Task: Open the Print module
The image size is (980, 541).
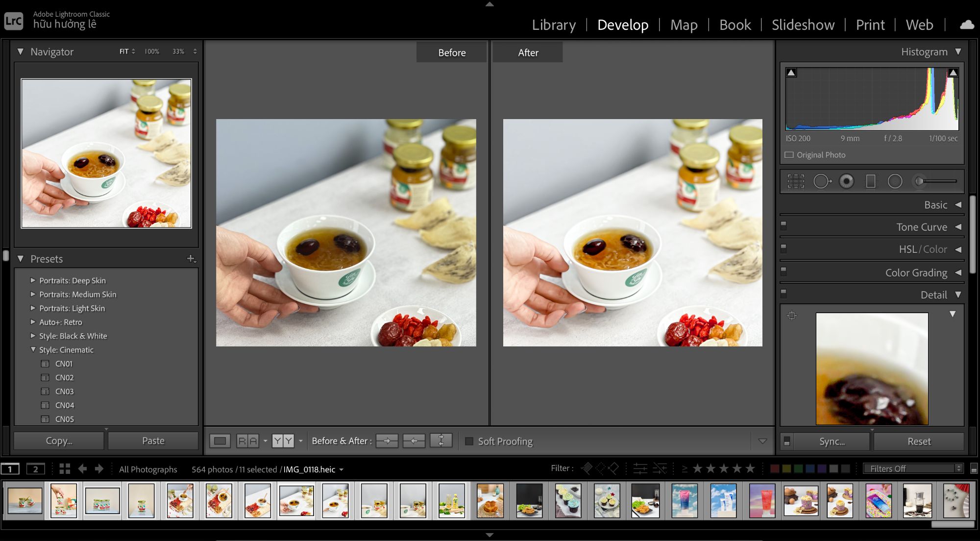Action: click(x=870, y=25)
